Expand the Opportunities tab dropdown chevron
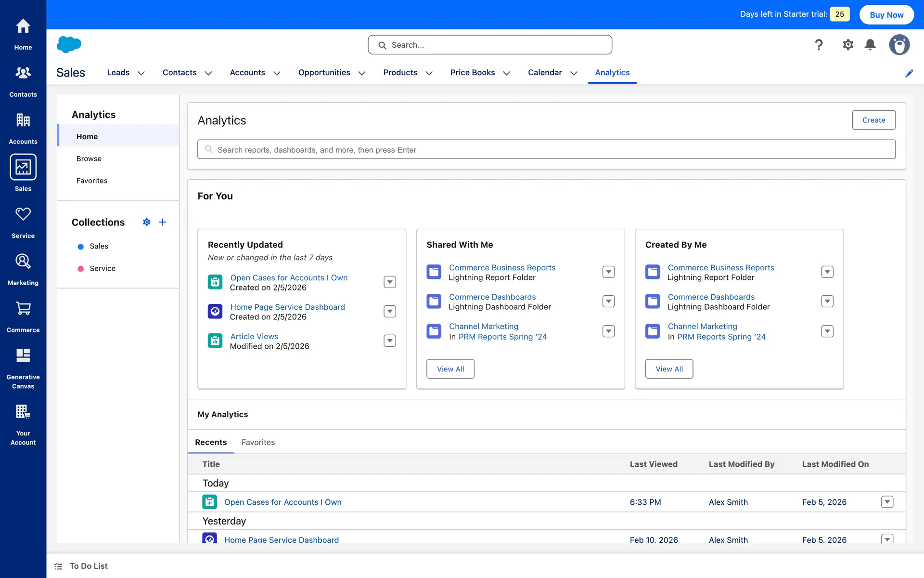Viewport: 924px width, 578px height. tap(362, 73)
